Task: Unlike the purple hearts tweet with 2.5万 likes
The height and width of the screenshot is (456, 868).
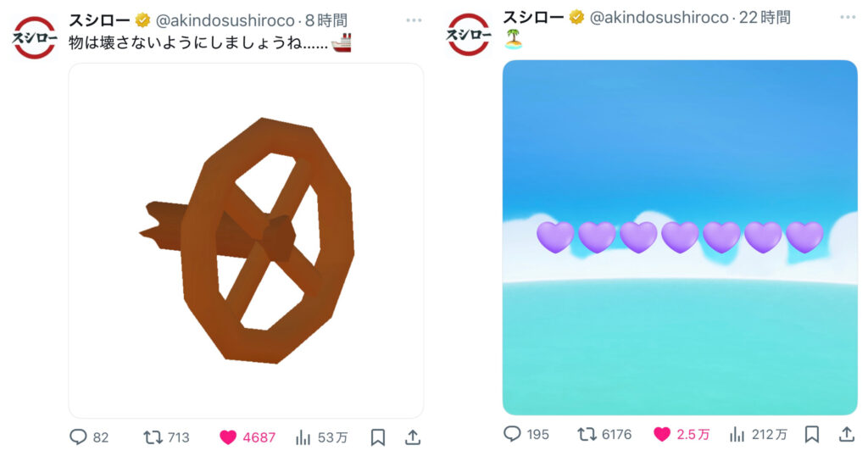Action: pos(682,434)
